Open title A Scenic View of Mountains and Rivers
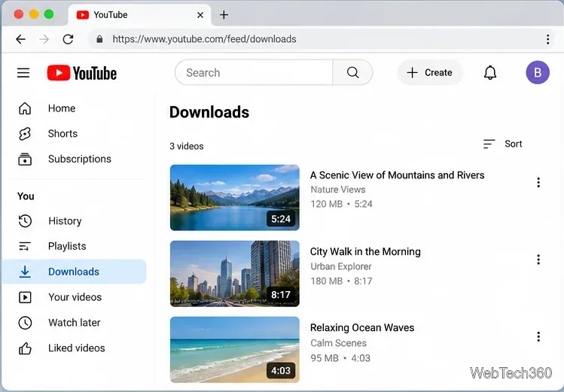 tap(398, 175)
